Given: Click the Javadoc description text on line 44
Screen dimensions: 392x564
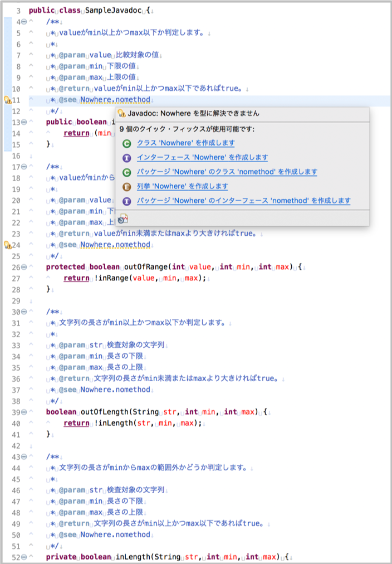Looking at the screenshot, I should click(153, 468).
